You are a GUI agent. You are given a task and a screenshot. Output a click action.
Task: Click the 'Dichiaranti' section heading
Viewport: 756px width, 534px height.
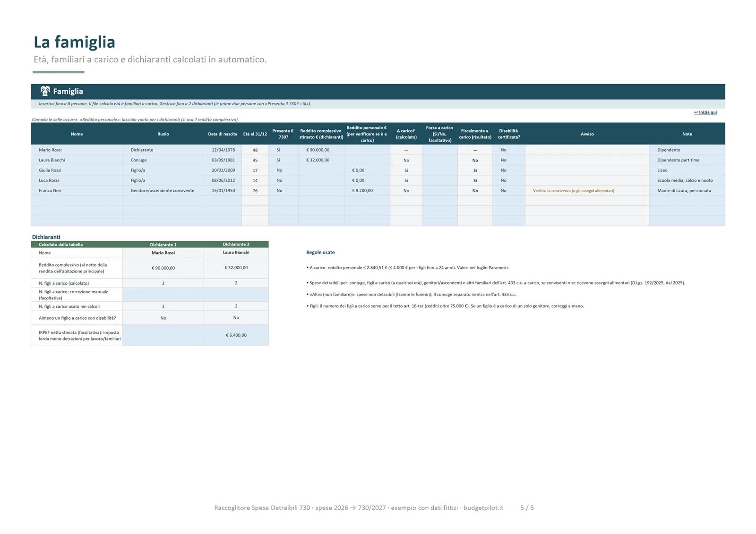pos(46,237)
